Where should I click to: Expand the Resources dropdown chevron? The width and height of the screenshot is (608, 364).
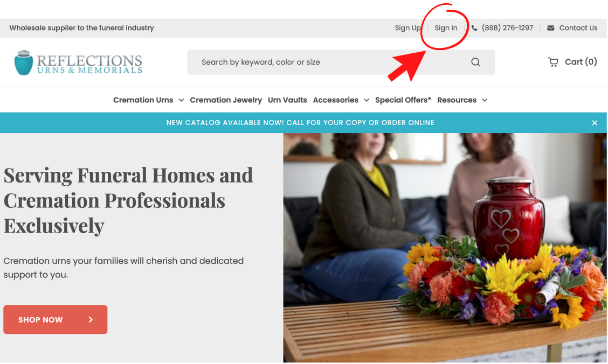[x=485, y=100]
